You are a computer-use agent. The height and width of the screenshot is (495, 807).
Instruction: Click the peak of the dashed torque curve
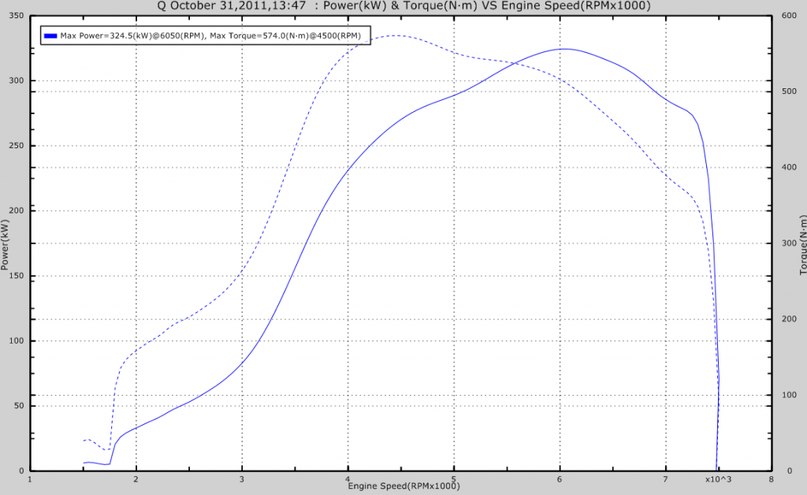point(397,36)
